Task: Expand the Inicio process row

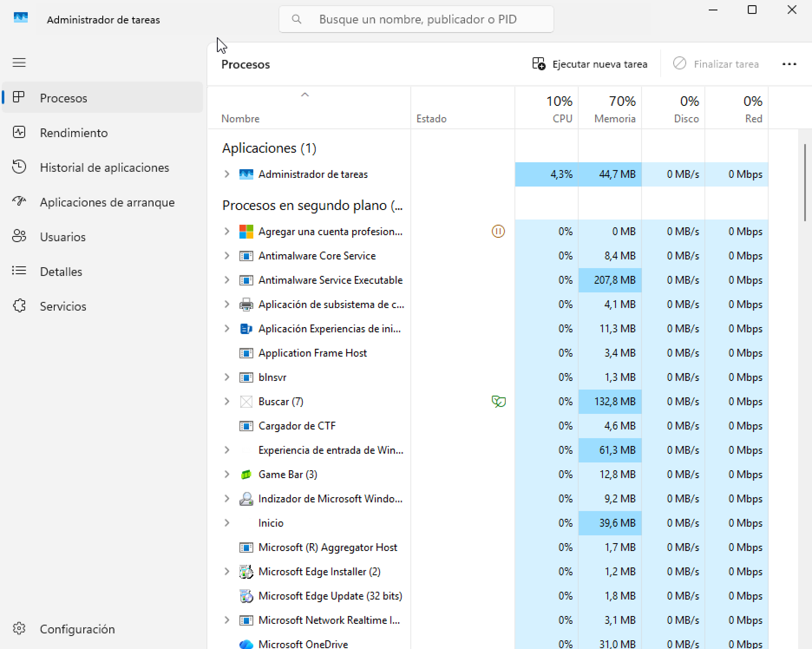Action: pos(226,523)
